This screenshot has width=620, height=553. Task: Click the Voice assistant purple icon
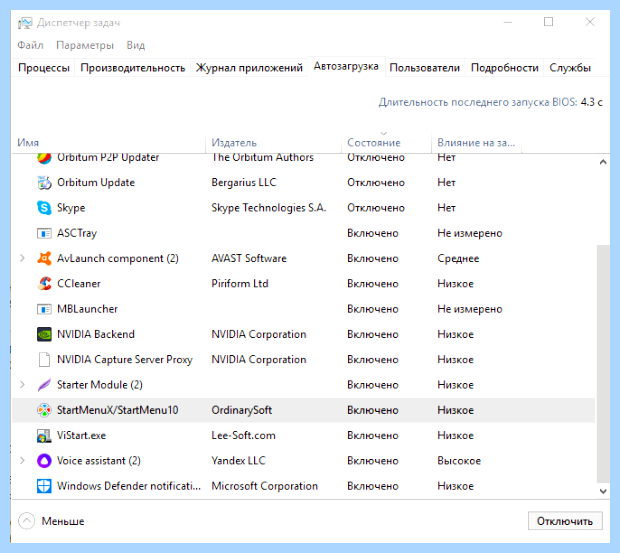44,461
